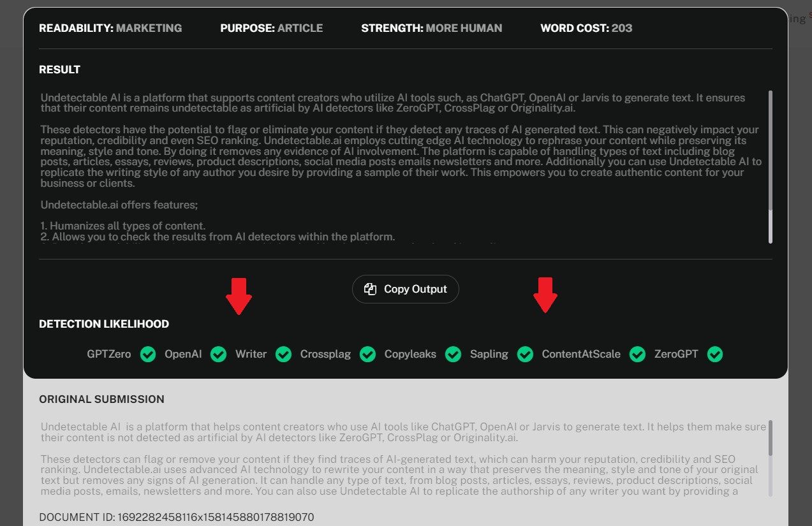Open the Strength More Human setting
Image resolution: width=812 pixels, height=526 pixels.
(431, 28)
